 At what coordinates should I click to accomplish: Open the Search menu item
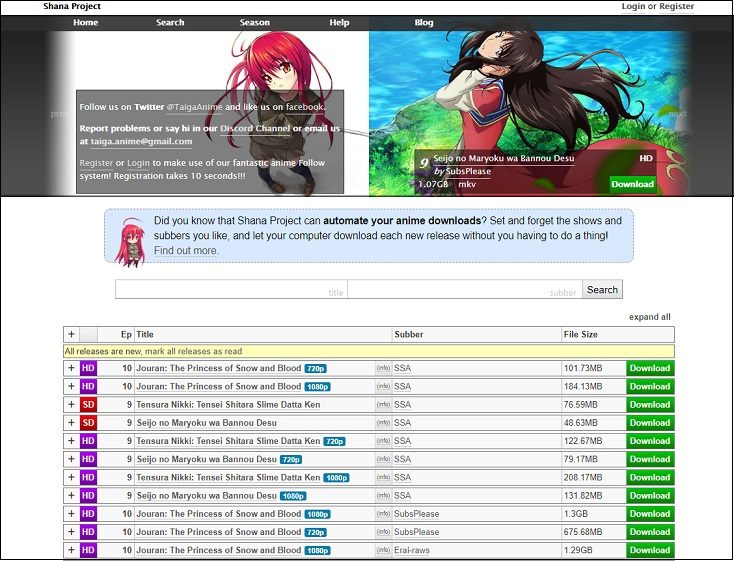tap(170, 22)
